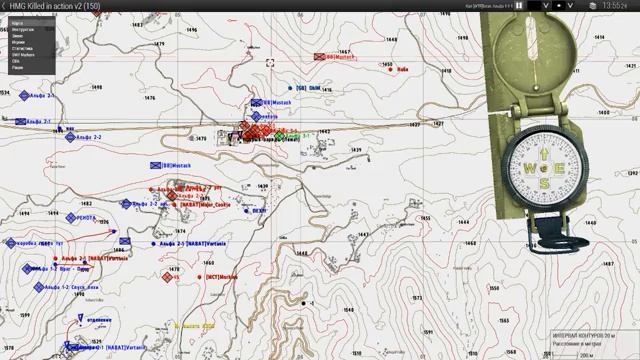Open the Рации menu entry
This screenshot has width=640, height=360.
pyautogui.click(x=31, y=67)
